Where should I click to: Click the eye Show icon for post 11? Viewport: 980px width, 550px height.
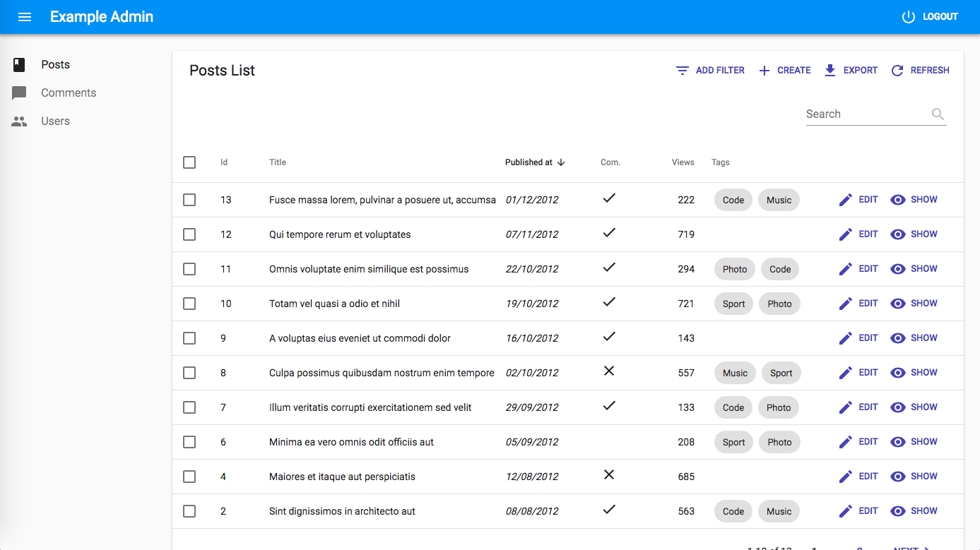point(898,269)
